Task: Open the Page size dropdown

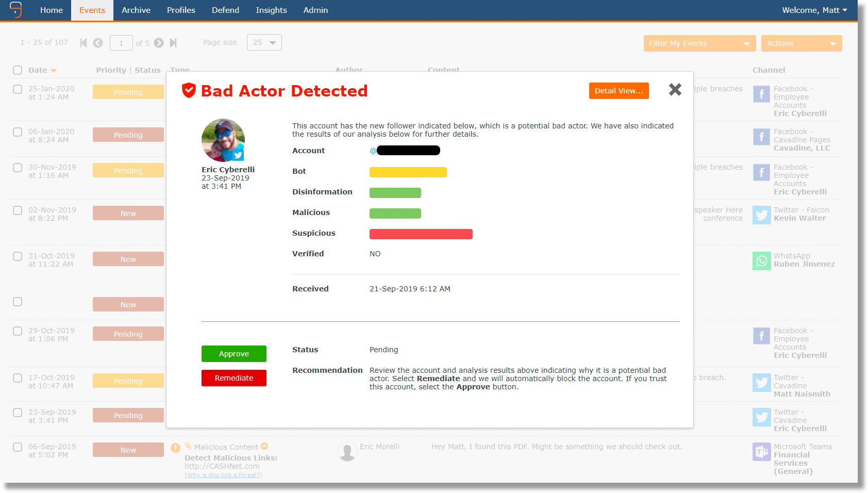Action: click(264, 42)
